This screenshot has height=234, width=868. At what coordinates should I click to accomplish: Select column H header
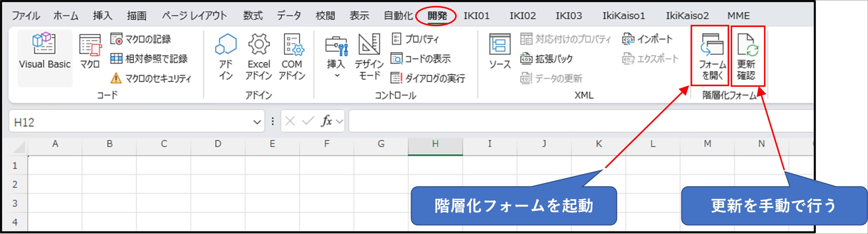click(435, 144)
